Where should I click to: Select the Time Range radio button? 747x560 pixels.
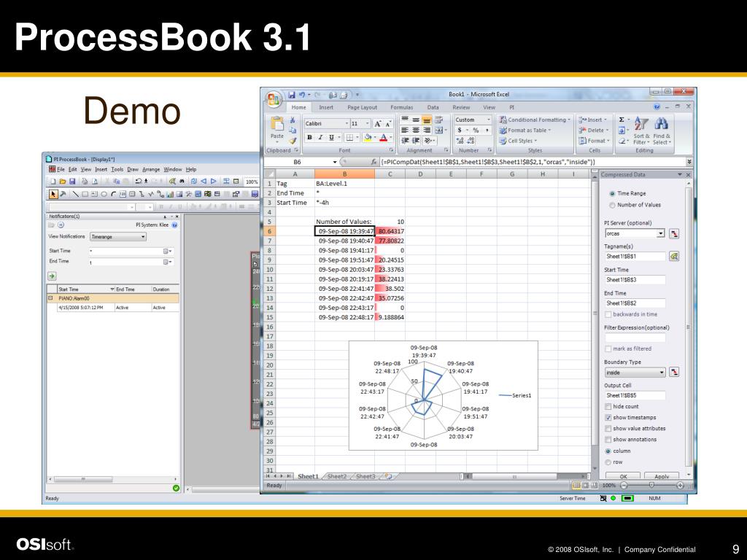tap(612, 193)
